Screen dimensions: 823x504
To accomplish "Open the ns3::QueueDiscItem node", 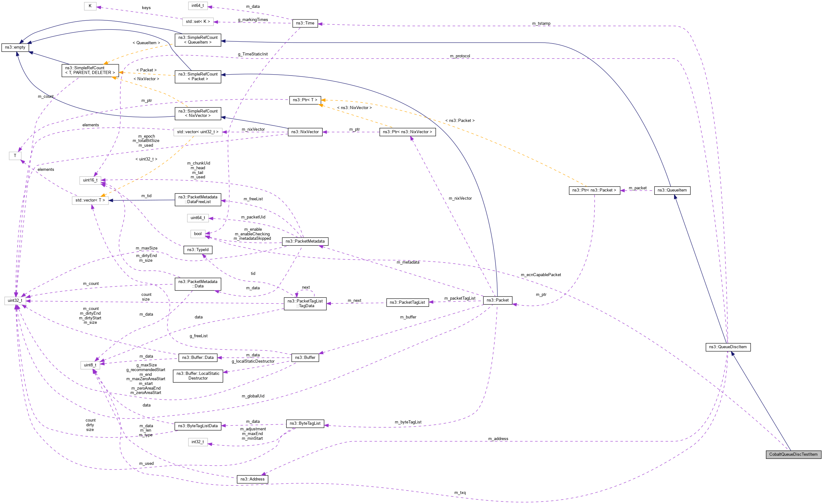I will (x=728, y=347).
